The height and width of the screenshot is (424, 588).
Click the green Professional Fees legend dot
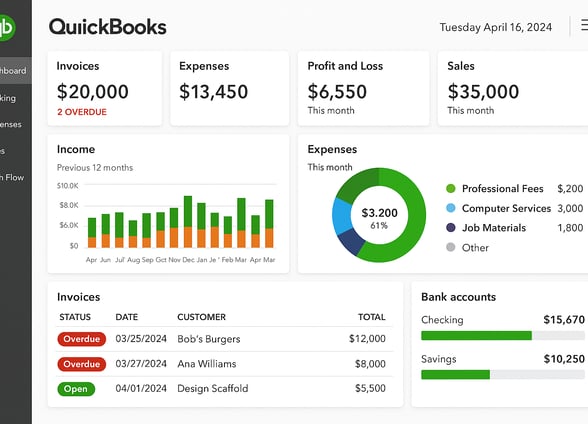(x=451, y=189)
